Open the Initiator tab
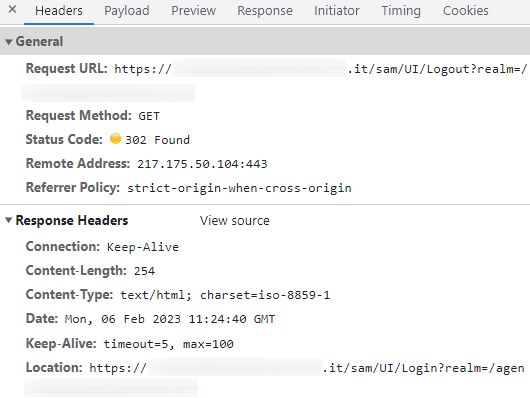The image size is (530, 398). (337, 11)
